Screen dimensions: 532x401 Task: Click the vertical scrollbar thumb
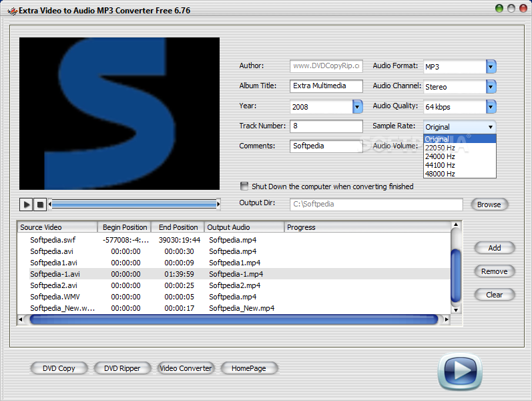pos(456,276)
